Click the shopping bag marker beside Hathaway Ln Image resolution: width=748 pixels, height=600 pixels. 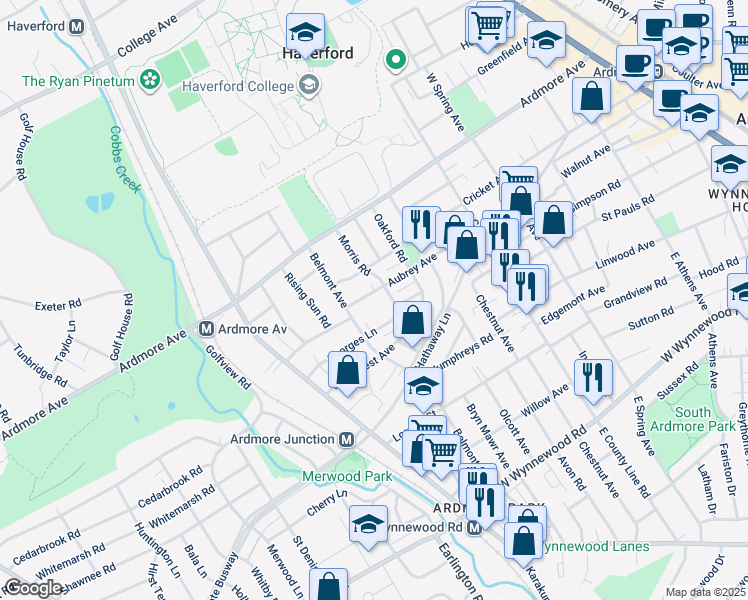[x=413, y=321]
